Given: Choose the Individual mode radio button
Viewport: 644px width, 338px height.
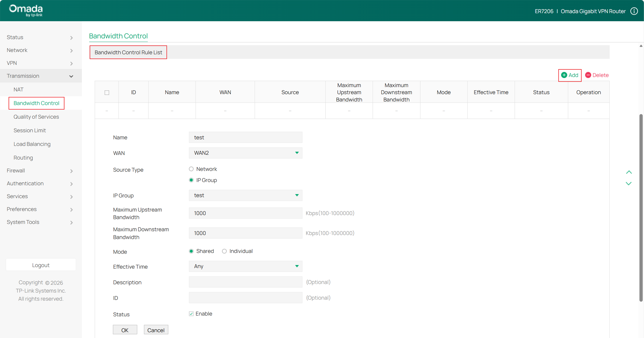Looking at the screenshot, I should (224, 251).
